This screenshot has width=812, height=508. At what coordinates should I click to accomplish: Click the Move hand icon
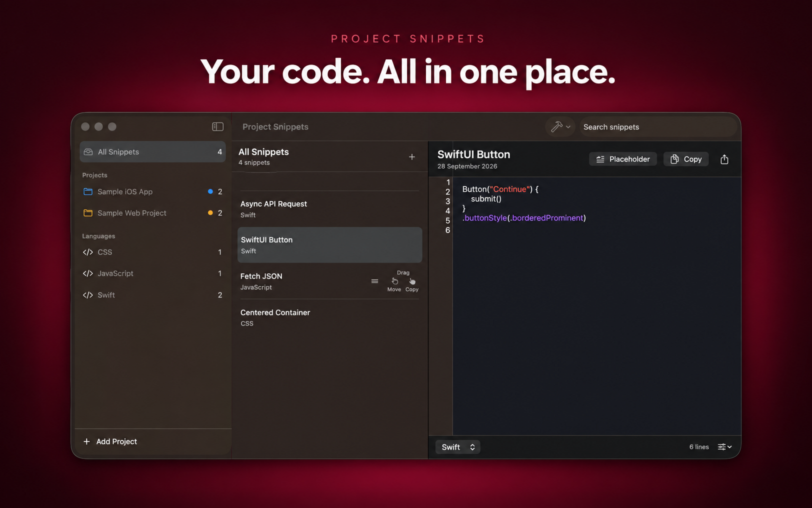point(395,281)
